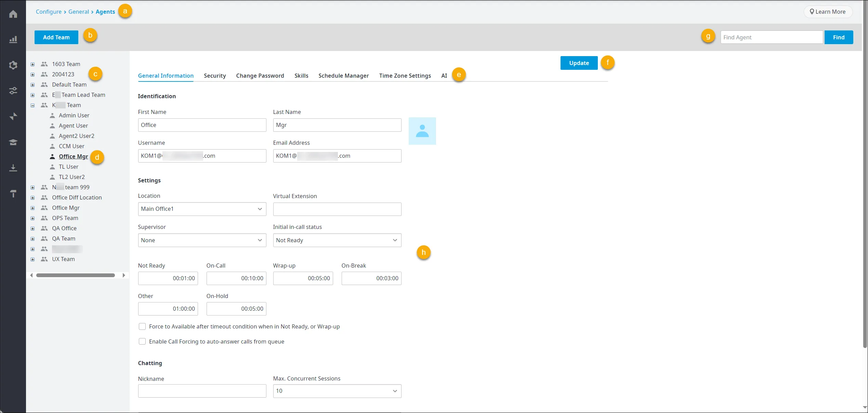Switch to the Security tab

[215, 76]
